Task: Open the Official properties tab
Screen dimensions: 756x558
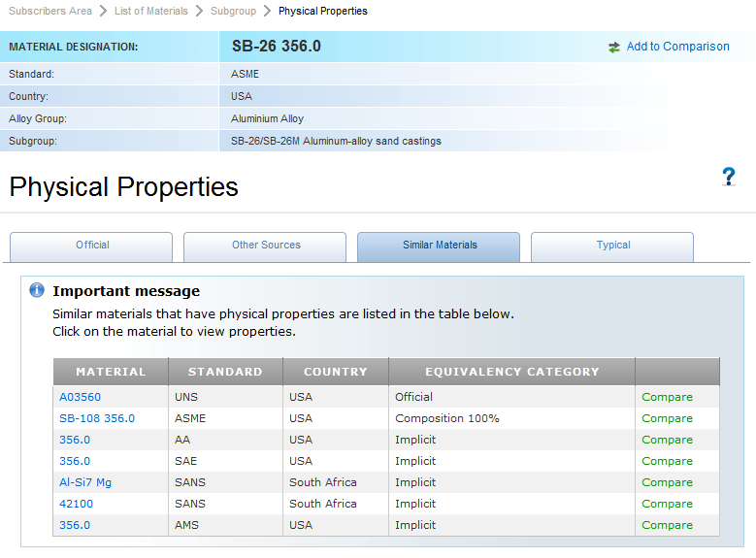Action: pos(92,246)
